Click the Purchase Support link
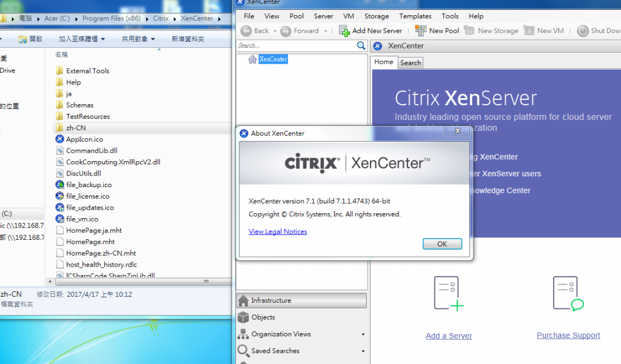Viewport: 621px width, 364px height. pyautogui.click(x=568, y=336)
